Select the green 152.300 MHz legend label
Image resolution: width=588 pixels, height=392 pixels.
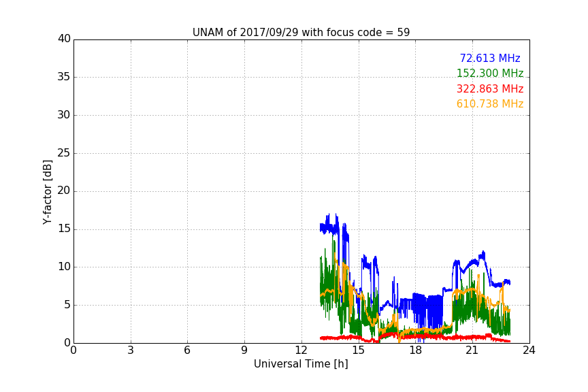point(490,73)
